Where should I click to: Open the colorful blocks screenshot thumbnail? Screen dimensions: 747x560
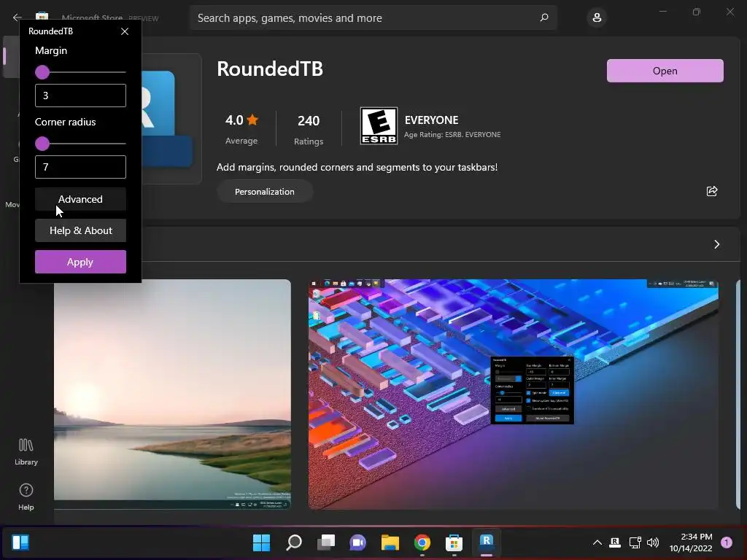tap(514, 394)
